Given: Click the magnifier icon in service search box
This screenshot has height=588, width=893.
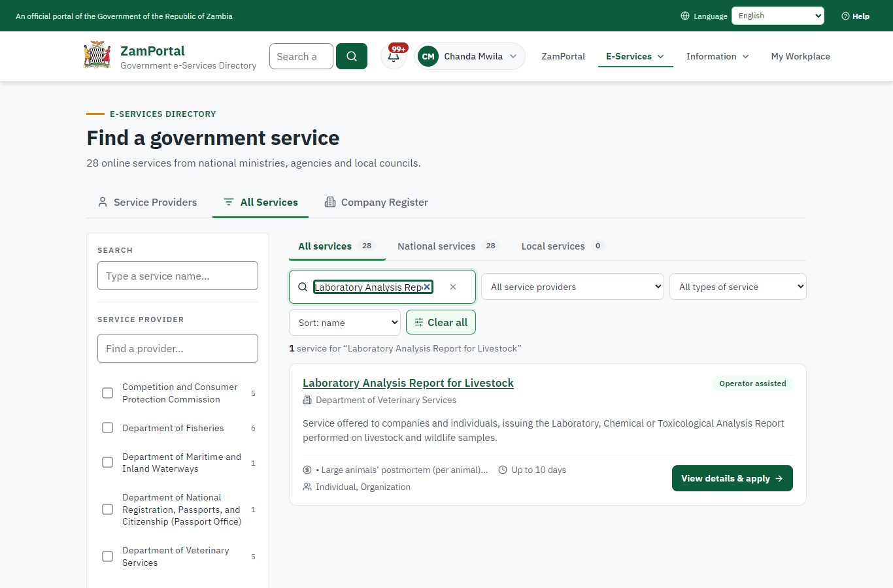Looking at the screenshot, I should tap(303, 287).
